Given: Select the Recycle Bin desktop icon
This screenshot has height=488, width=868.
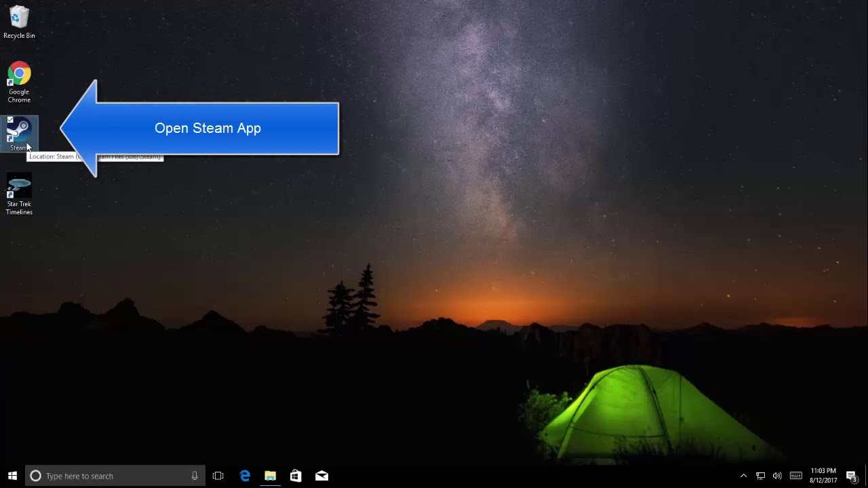Looking at the screenshot, I should [19, 22].
